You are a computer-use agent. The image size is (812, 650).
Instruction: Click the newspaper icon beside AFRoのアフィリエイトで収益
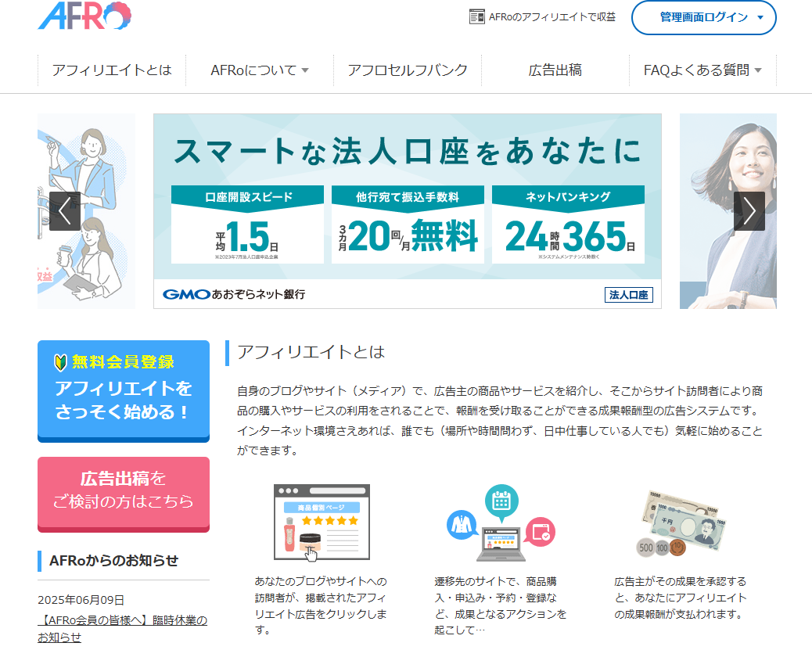pos(476,16)
